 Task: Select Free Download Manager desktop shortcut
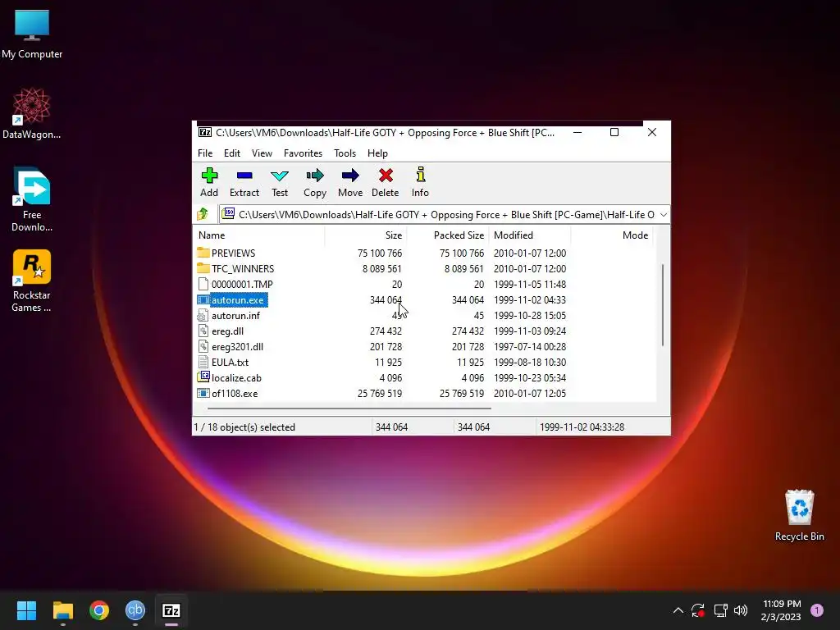[x=32, y=199]
